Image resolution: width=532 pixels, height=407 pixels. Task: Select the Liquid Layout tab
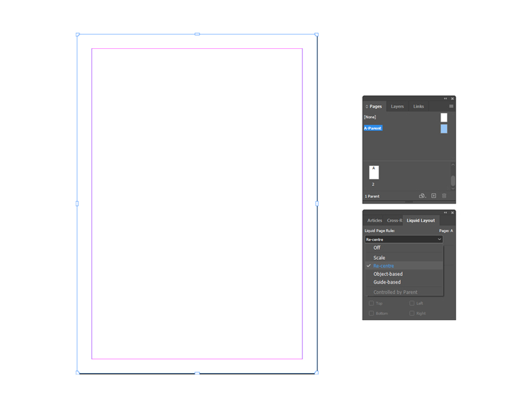click(x=421, y=220)
